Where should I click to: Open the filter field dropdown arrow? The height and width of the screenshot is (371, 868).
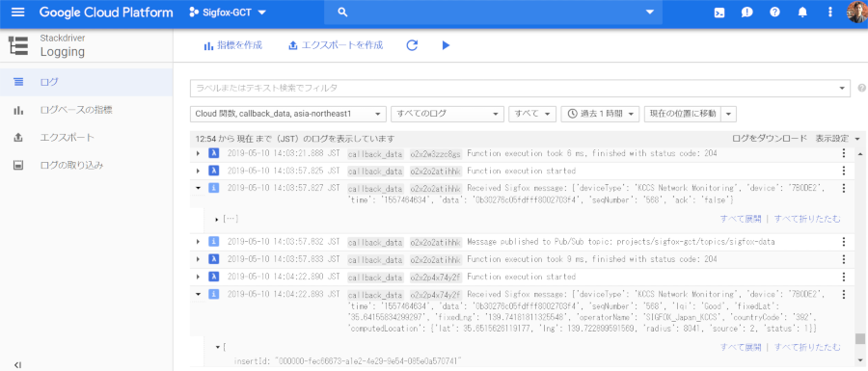(843, 88)
